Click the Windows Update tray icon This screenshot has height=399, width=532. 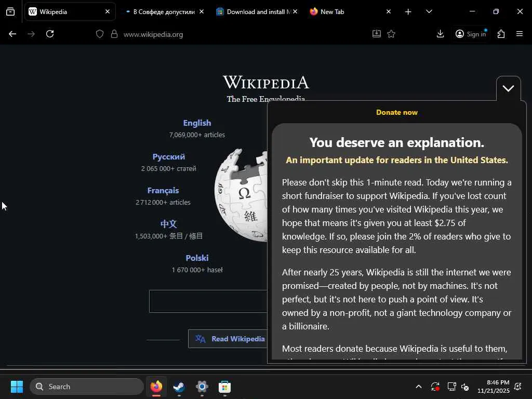coord(435,387)
